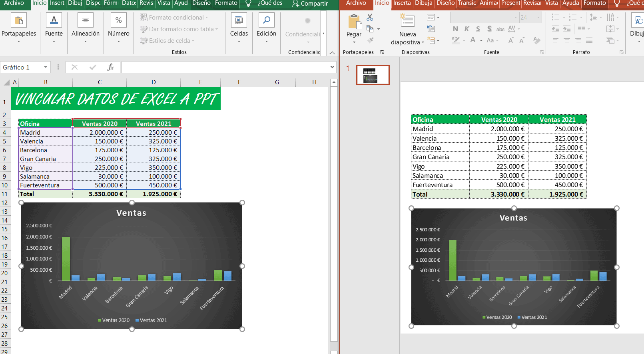
Task: Toggle underline S in PowerPoint font group
Action: click(x=478, y=29)
